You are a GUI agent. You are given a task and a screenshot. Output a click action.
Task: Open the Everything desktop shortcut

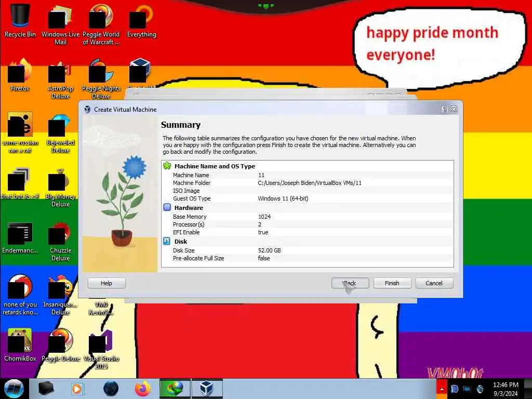[x=141, y=20]
